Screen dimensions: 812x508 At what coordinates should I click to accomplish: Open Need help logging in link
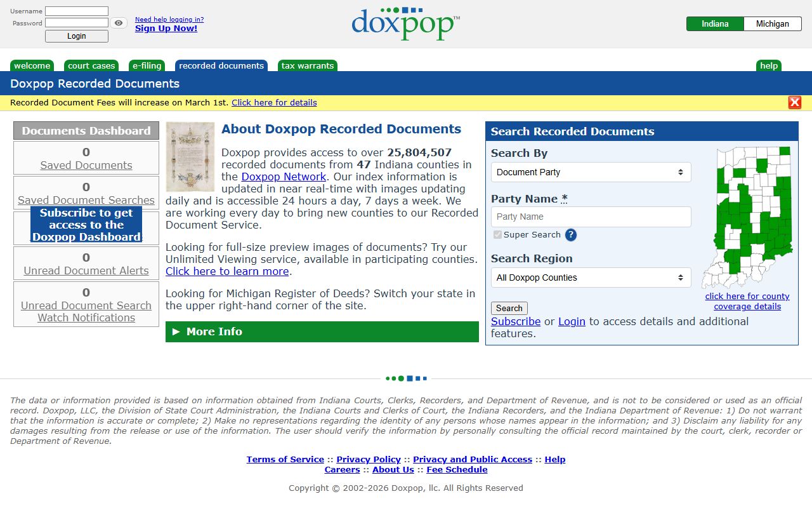pos(169,20)
